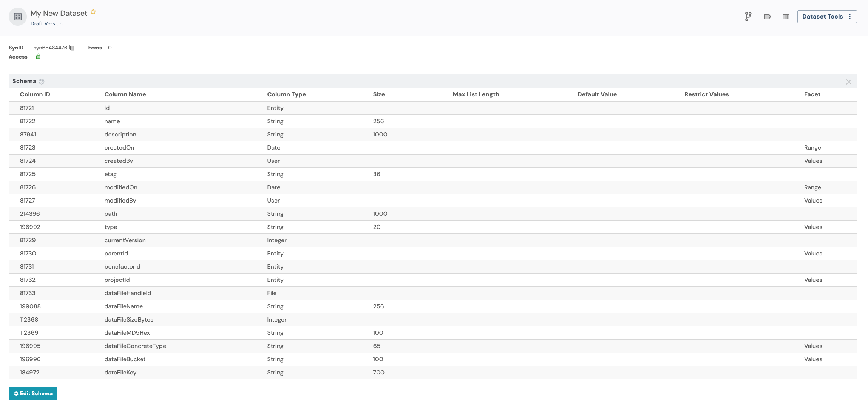Click the Facet column header

pyautogui.click(x=812, y=94)
